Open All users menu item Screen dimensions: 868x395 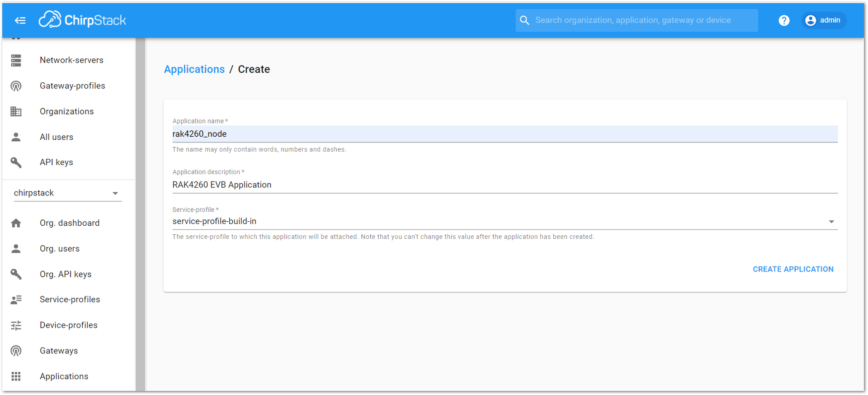[69, 137]
